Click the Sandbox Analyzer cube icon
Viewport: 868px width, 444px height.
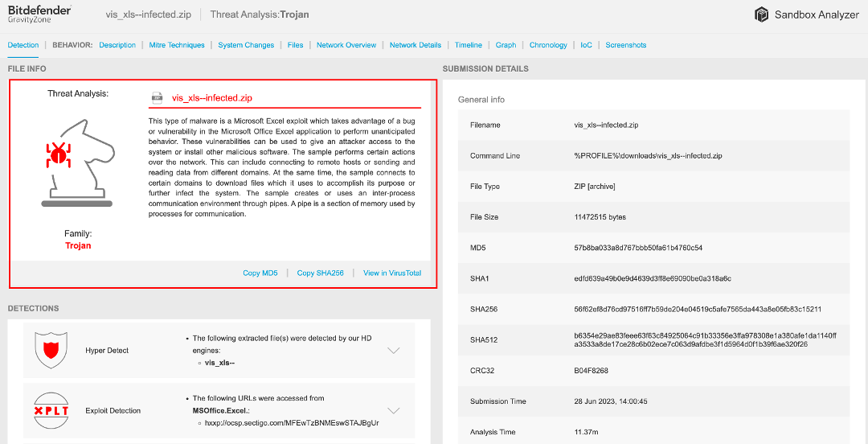pyautogui.click(x=761, y=14)
